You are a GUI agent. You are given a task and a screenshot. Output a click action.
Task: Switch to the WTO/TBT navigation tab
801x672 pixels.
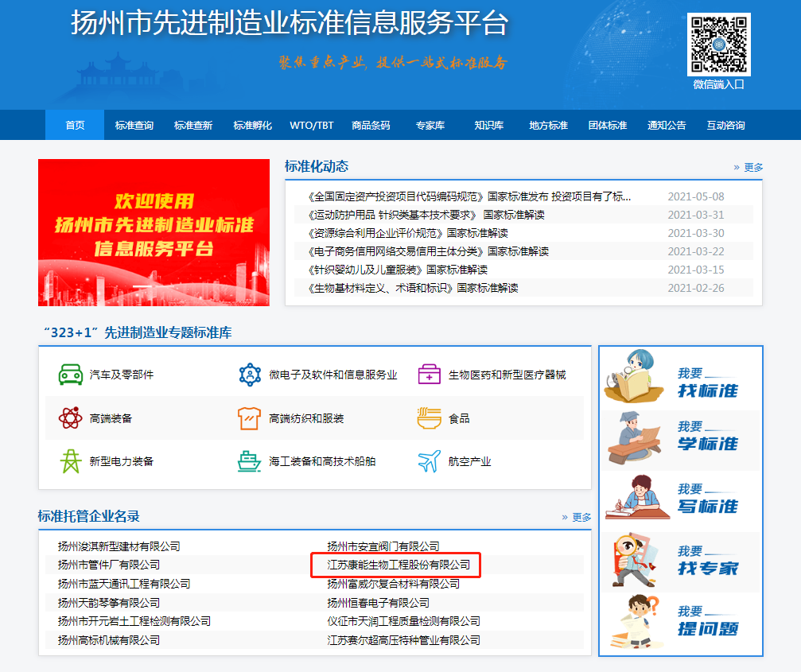click(x=312, y=126)
